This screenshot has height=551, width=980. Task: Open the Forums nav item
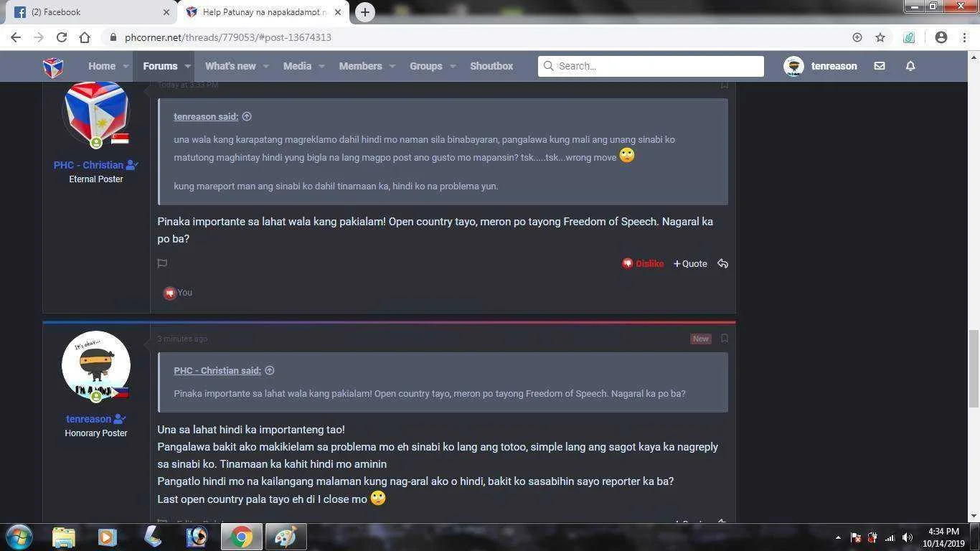pyautogui.click(x=160, y=66)
